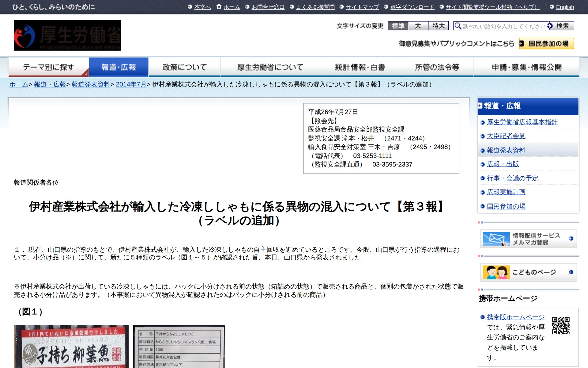Click the mobile site QR code
This screenshot has height=368, width=588.
561,325
